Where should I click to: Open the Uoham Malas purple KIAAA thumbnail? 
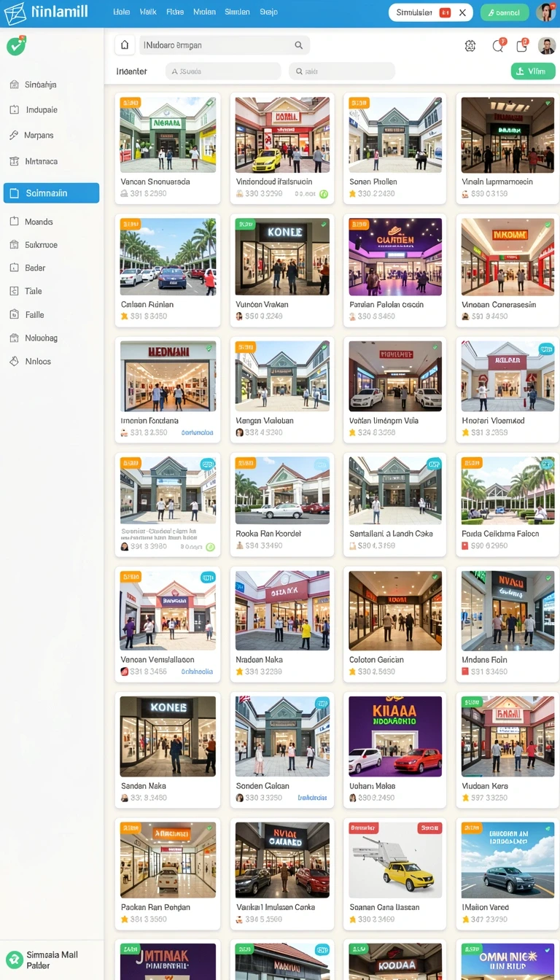[395, 736]
